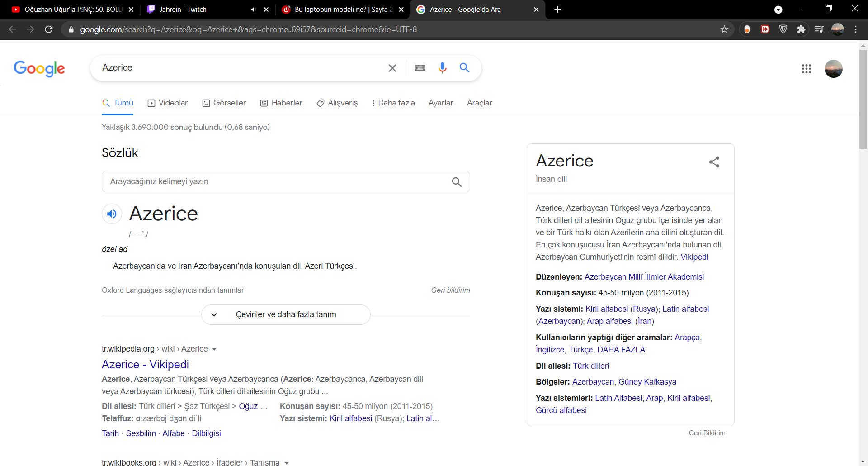The height and width of the screenshot is (466, 868).
Task: Open the Arapça related search link
Action: [x=687, y=338]
